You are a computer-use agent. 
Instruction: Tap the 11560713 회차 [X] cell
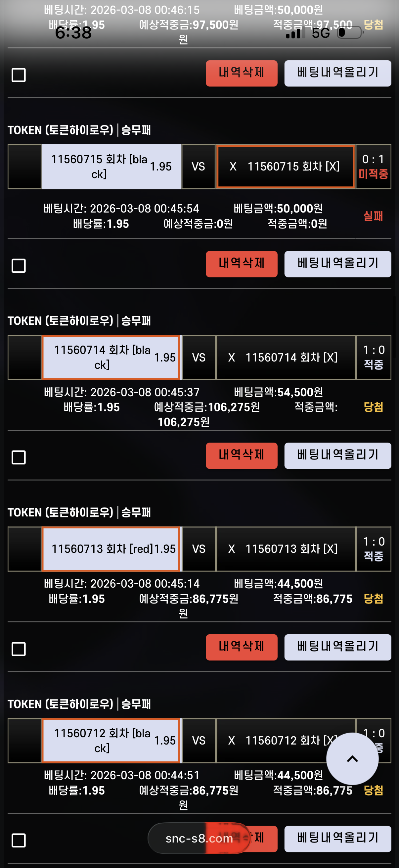click(285, 549)
